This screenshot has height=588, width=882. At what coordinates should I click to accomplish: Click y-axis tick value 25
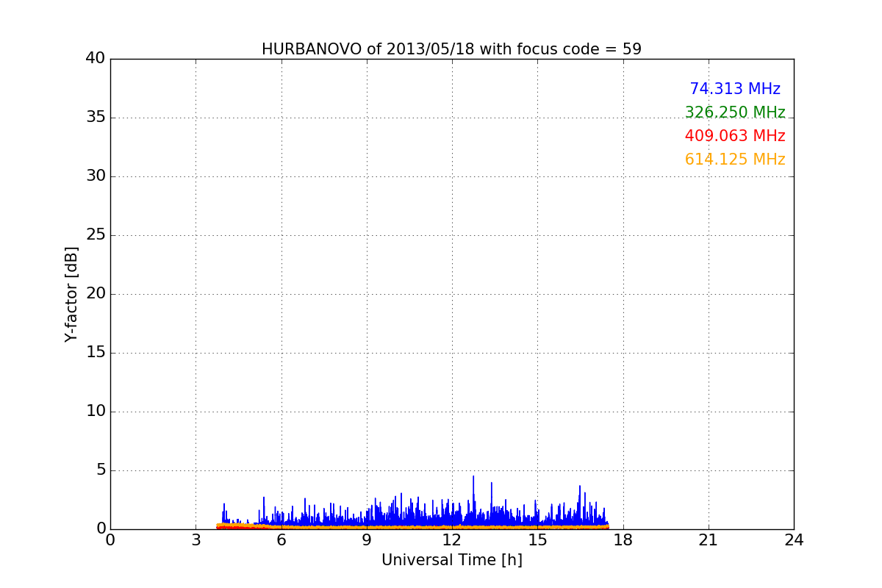point(96,234)
